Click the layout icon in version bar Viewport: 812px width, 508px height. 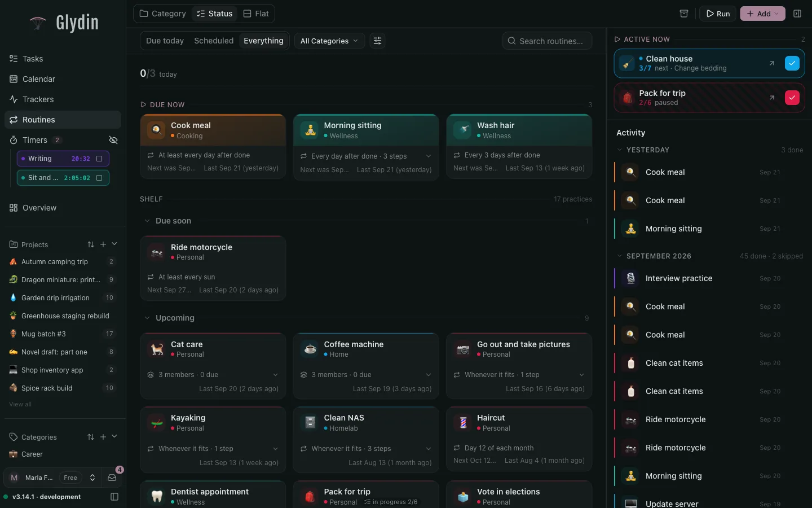click(114, 497)
